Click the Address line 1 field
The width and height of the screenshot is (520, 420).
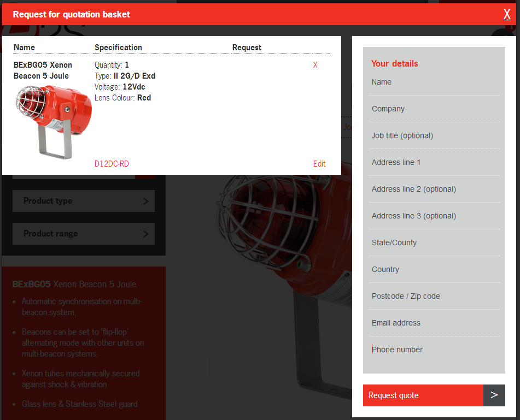click(435, 163)
